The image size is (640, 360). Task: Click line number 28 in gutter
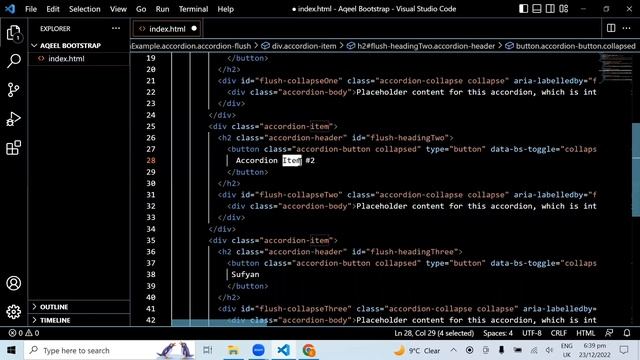pyautogui.click(x=151, y=160)
